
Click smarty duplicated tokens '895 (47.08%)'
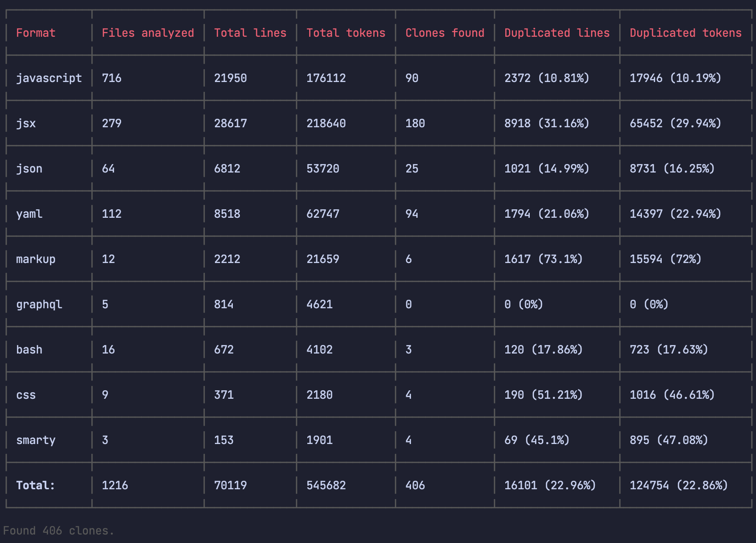click(x=669, y=440)
